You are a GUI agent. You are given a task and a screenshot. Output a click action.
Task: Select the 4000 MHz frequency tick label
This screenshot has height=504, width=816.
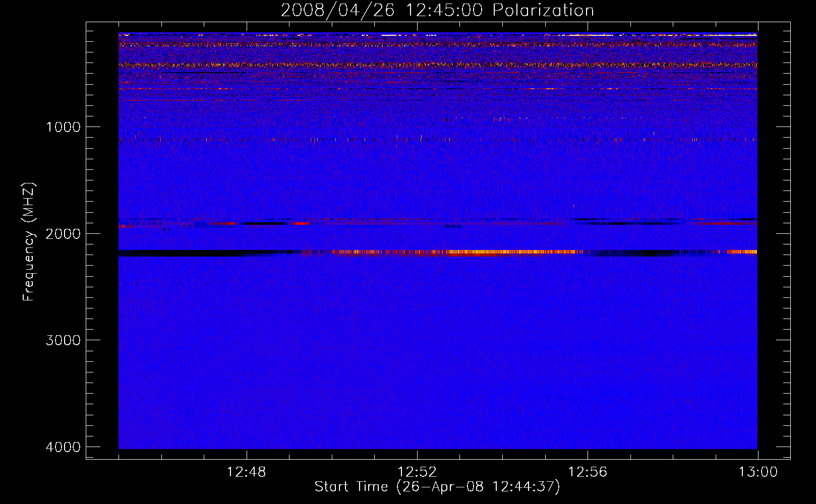(63, 447)
